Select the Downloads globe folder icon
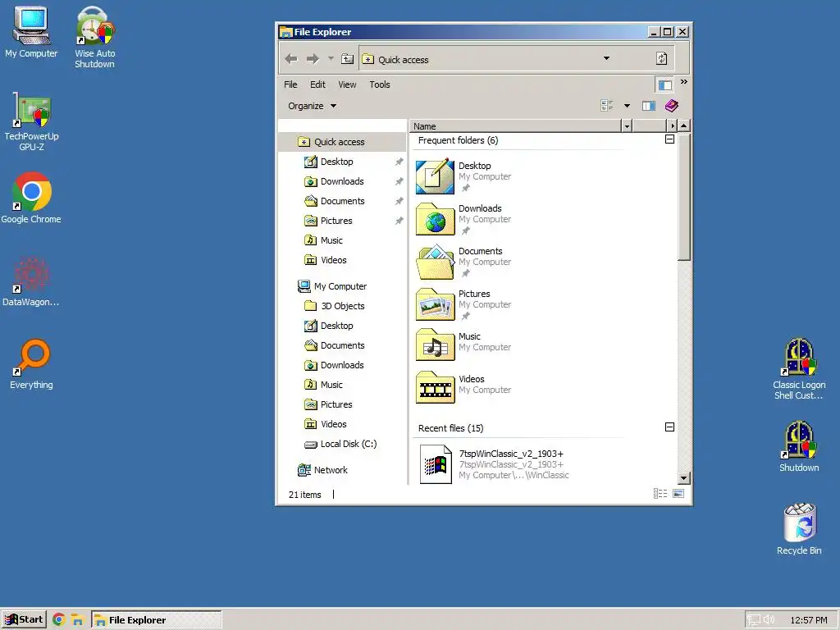 pos(435,219)
